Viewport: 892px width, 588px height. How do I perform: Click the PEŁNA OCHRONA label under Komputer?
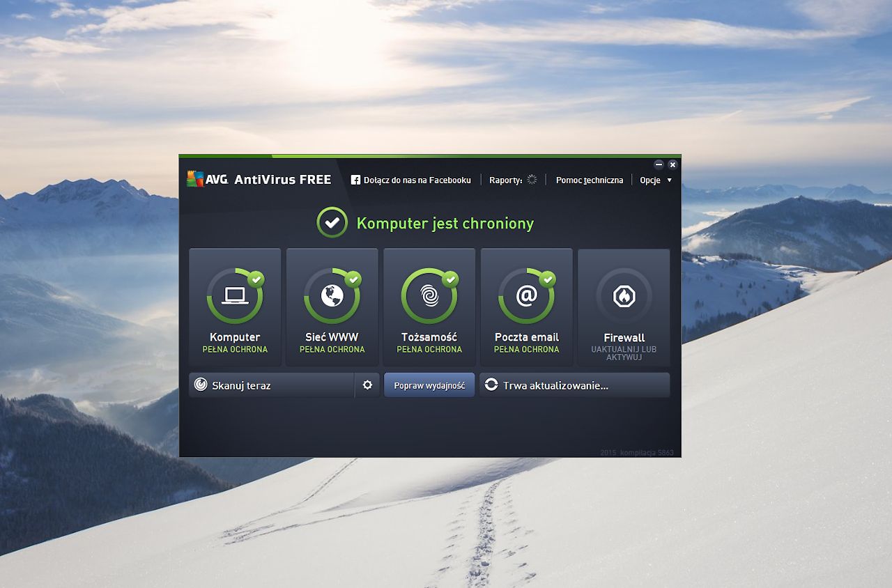235,350
